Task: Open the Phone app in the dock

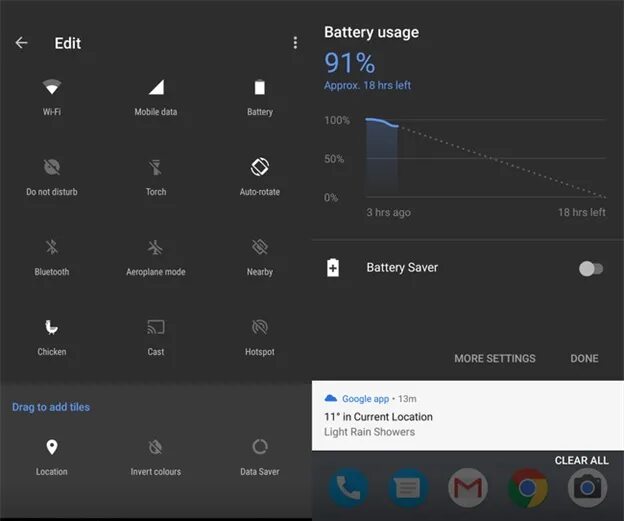Action: (348, 488)
